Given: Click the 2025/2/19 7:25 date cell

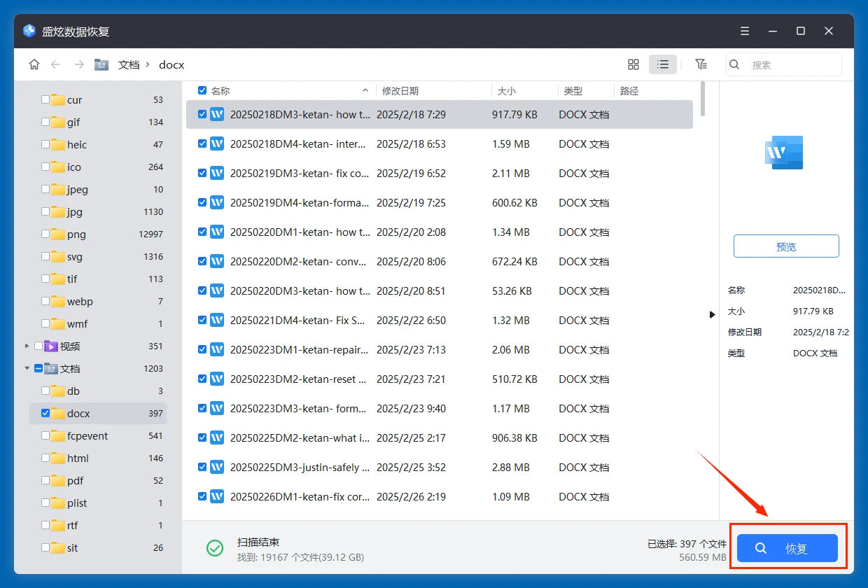Looking at the screenshot, I should (x=411, y=202).
